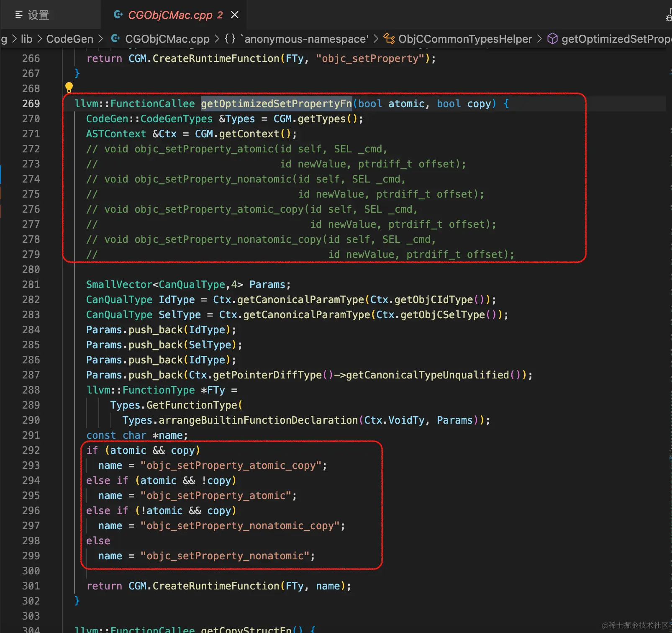Viewport: 672px width, 633px height.
Task: Open the ObjCCommonTypesHelper breadcrumb
Action: [465, 39]
